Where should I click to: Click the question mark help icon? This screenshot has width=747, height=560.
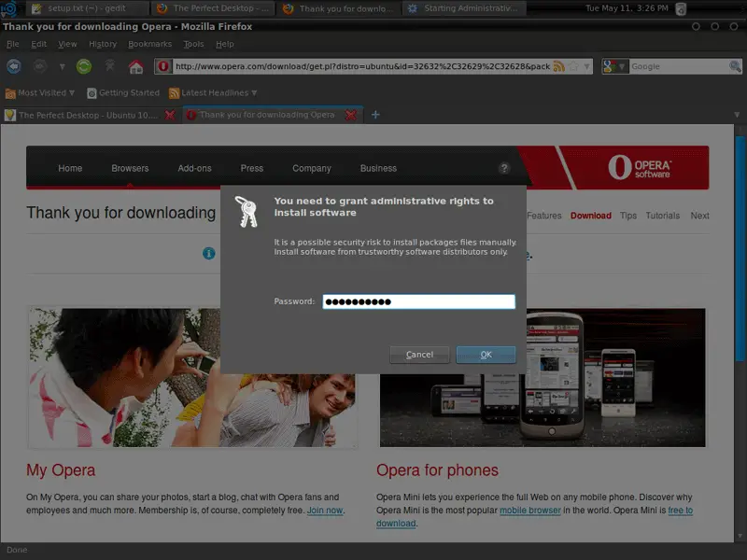[504, 168]
